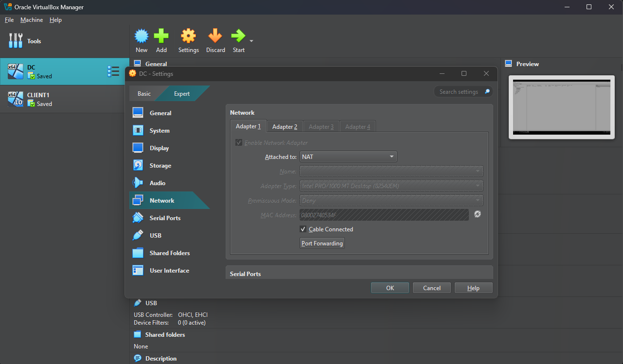Viewport: 623px width, 364px height.
Task: Open the Attached to NAT dropdown
Action: click(348, 156)
